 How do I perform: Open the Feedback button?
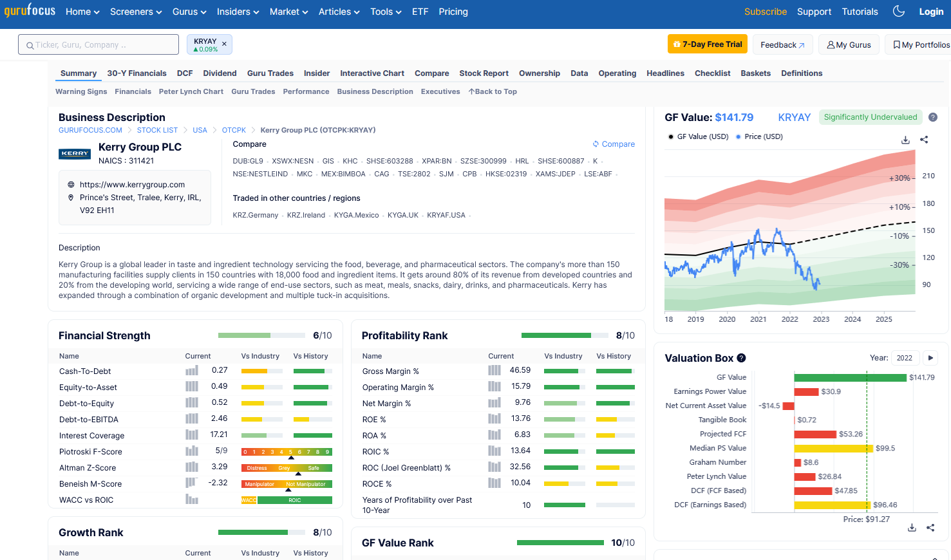[x=782, y=44]
